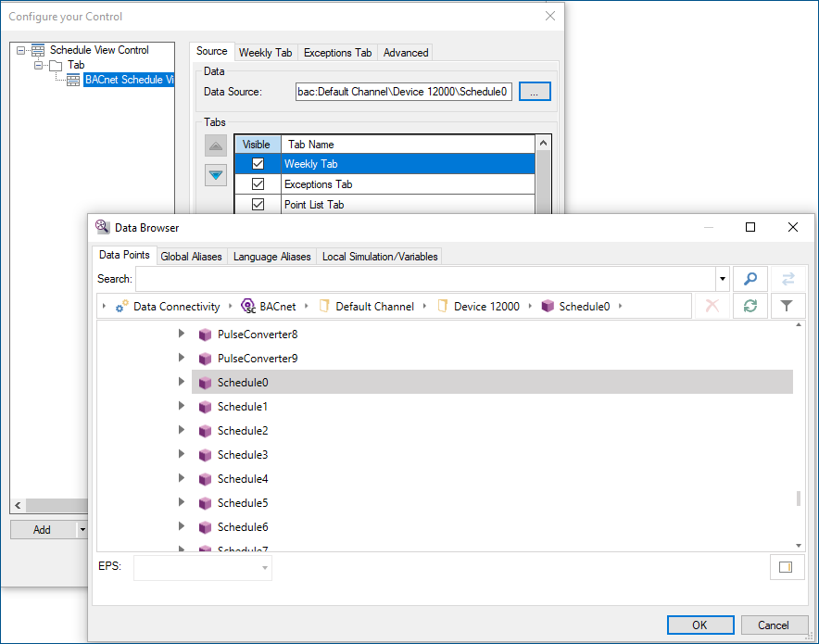Expand the Schedule0 node
Viewport: 819px width, 644px height.
[182, 381]
